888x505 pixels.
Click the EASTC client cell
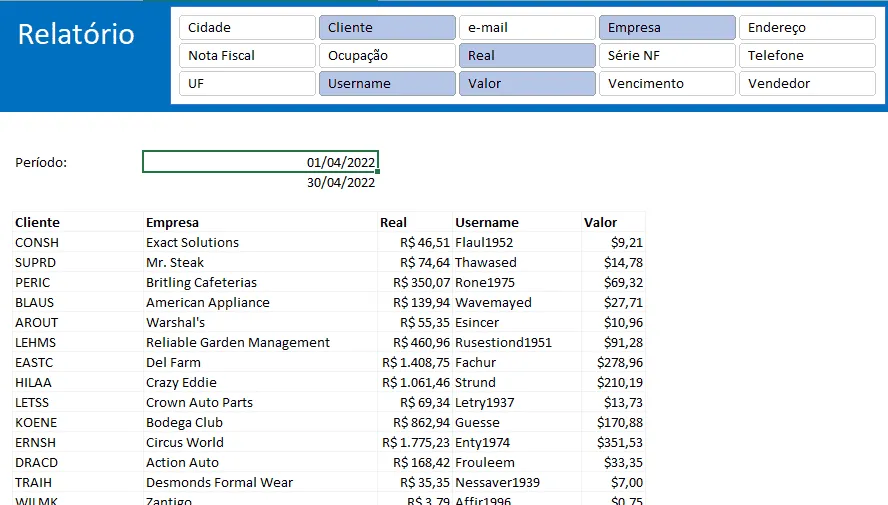point(78,362)
